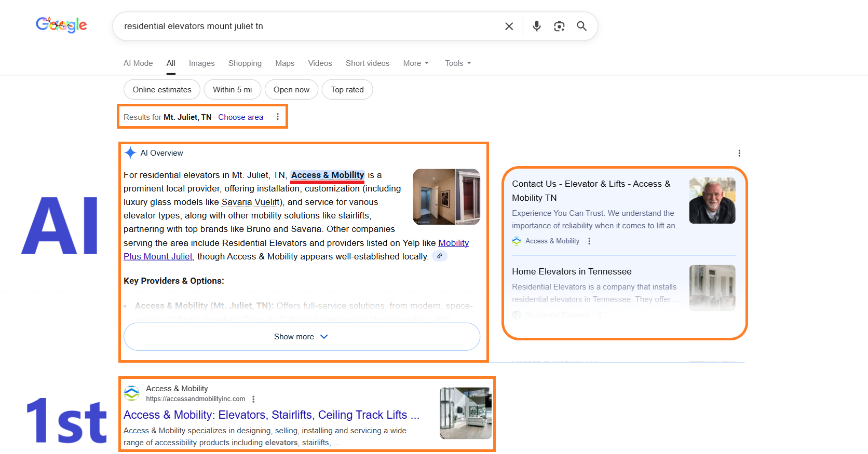Click the AI Overview sparkle icon
Image resolution: width=868 pixels, height=454 pixels.
pyautogui.click(x=130, y=153)
